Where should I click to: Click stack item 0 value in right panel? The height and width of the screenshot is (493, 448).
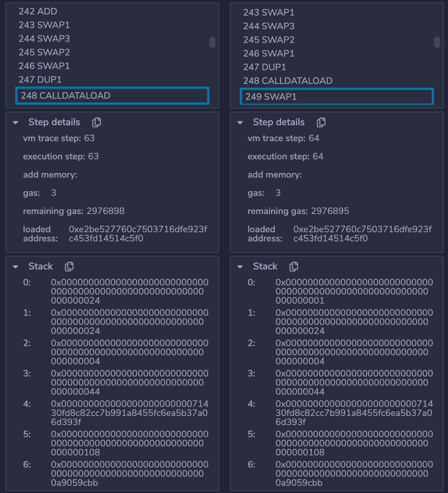[x=354, y=291]
